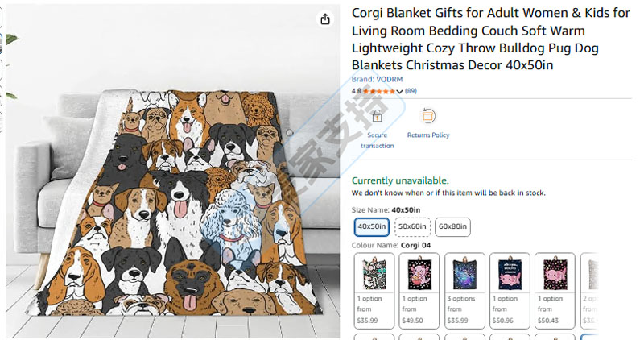The width and height of the screenshot is (644, 340).
Task: Expand the rating breakdown dropdown arrow
Action: pyautogui.click(x=399, y=92)
